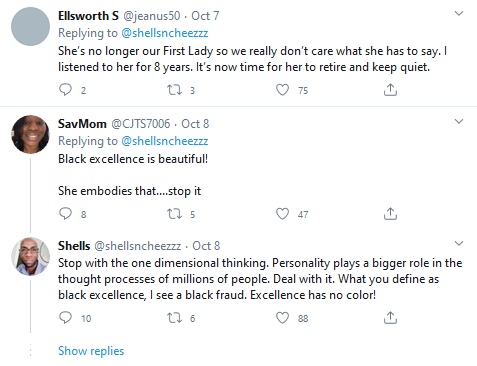This screenshot has height=366, width=477.
Task: Like the tweet from Ellsworth S
Action: 282,90
